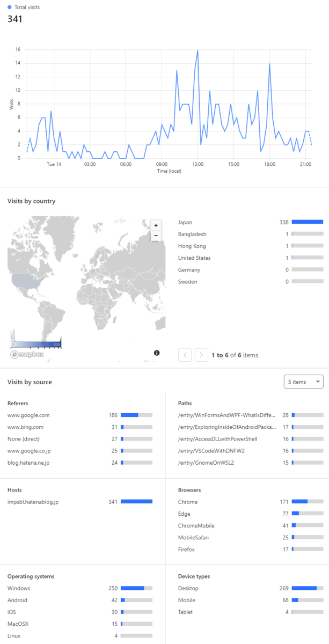Click the www.google.co.jp referer row

[80, 450]
